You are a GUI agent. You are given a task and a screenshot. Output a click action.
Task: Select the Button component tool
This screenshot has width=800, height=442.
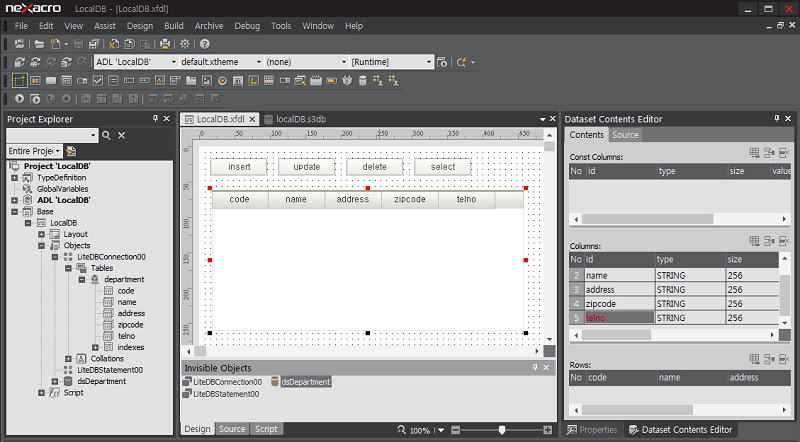point(51,81)
